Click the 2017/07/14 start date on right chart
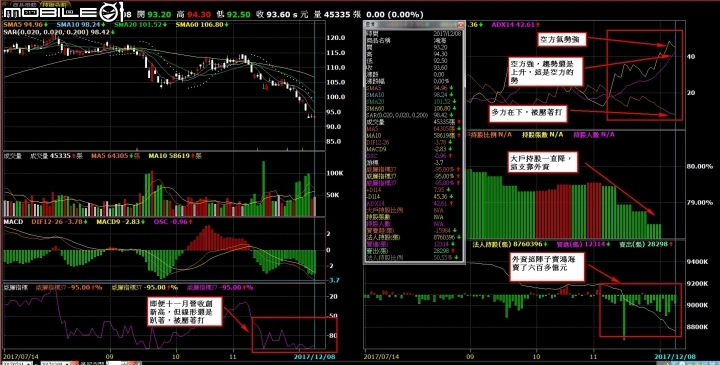Screen dimensions: 720x365 pyautogui.click(x=382, y=356)
